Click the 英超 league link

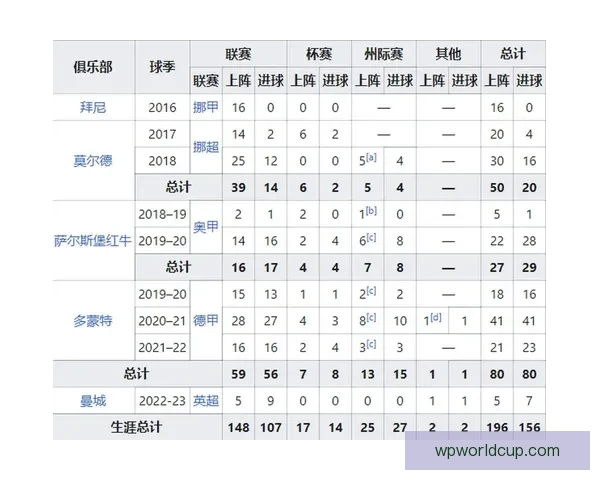click(206, 401)
